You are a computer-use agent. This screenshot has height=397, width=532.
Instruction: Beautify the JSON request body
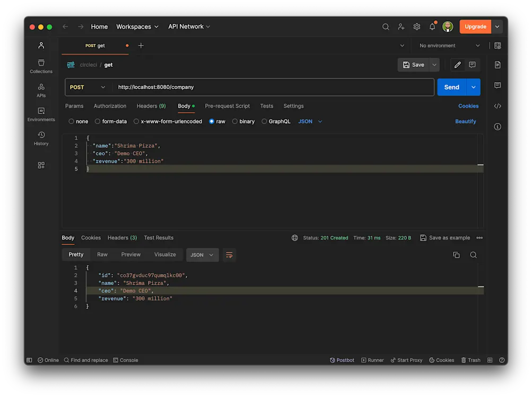(x=465, y=121)
